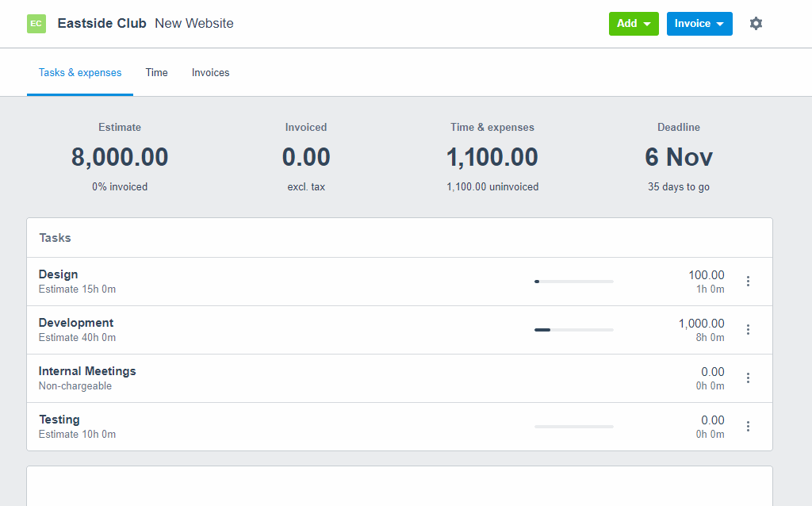The image size is (812, 506).
Task: Switch to the Invoices tab
Action: click(210, 72)
